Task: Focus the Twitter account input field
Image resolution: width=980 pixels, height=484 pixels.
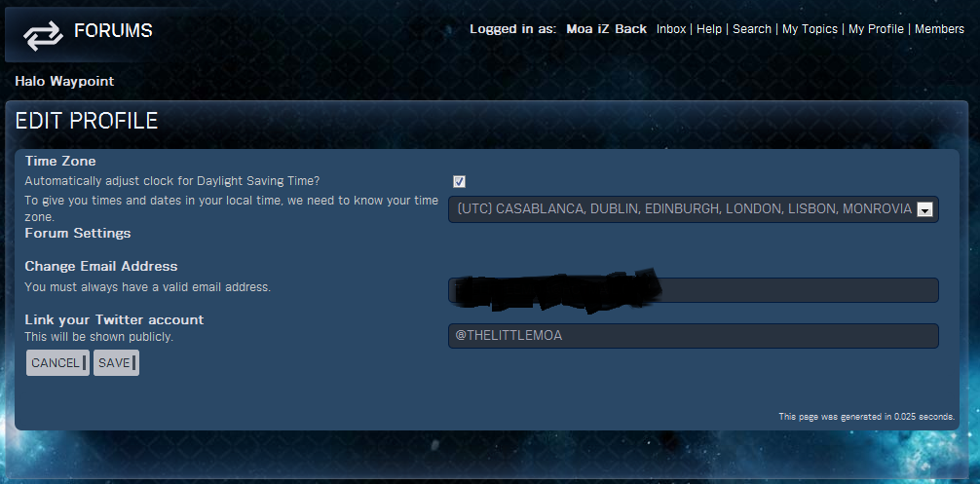Action: coord(694,336)
